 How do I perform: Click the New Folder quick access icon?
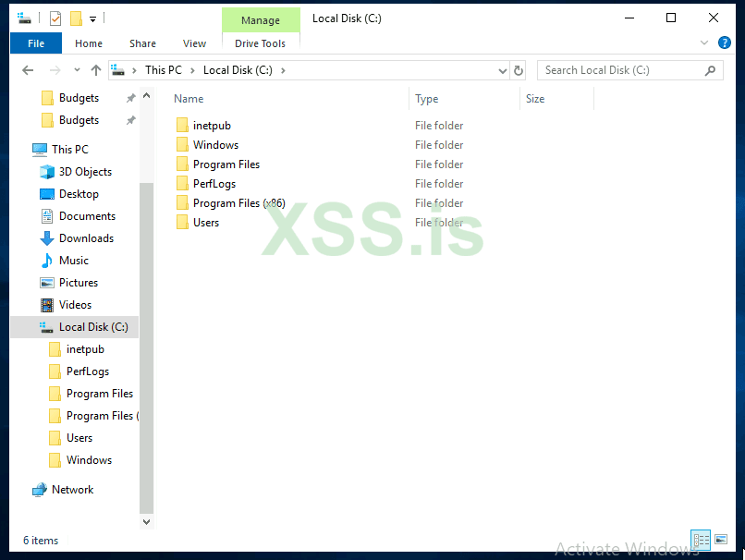(x=76, y=18)
